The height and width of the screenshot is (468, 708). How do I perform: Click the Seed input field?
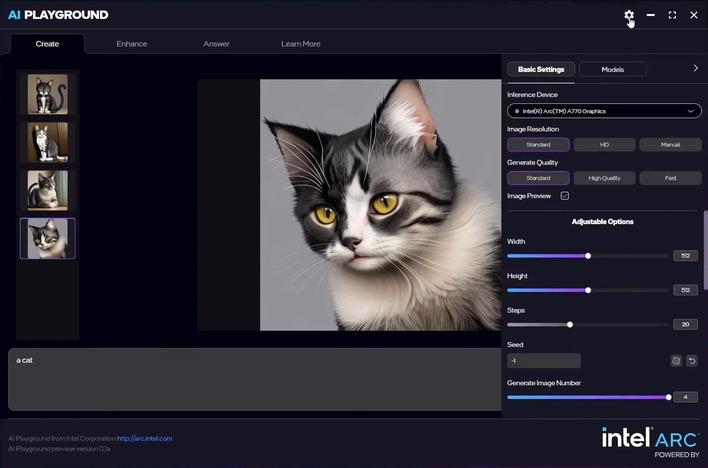pyautogui.click(x=544, y=360)
